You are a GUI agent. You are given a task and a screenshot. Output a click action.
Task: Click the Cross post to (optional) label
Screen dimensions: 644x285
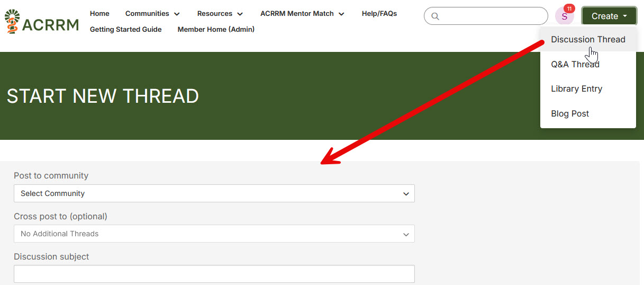click(60, 216)
